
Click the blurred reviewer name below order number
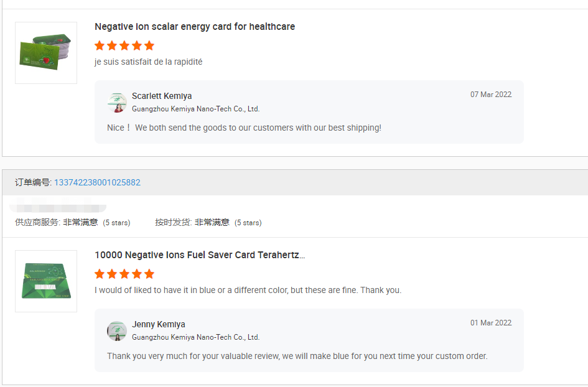tap(59, 205)
